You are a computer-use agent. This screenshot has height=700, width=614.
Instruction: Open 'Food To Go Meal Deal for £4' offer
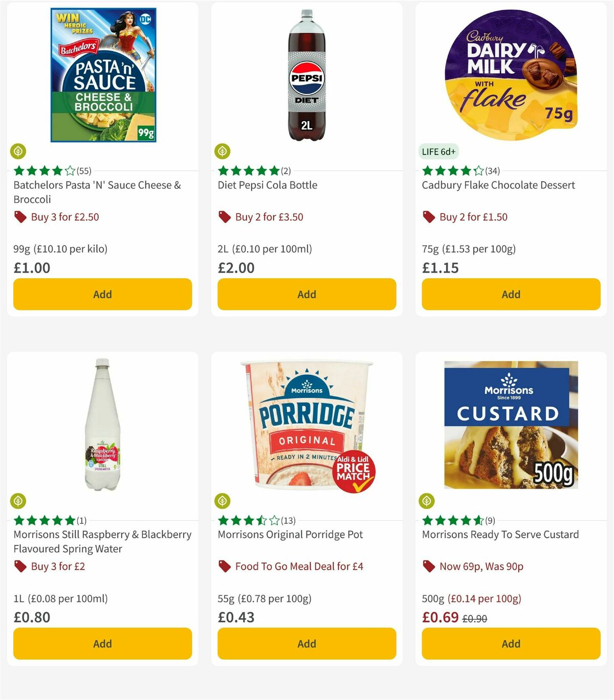(x=299, y=567)
